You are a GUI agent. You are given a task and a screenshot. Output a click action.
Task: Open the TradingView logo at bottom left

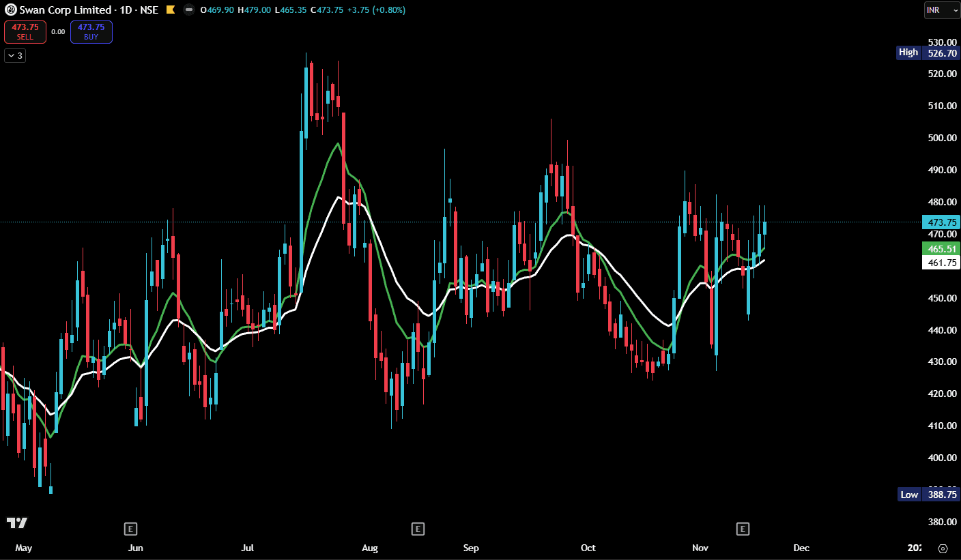tap(17, 522)
